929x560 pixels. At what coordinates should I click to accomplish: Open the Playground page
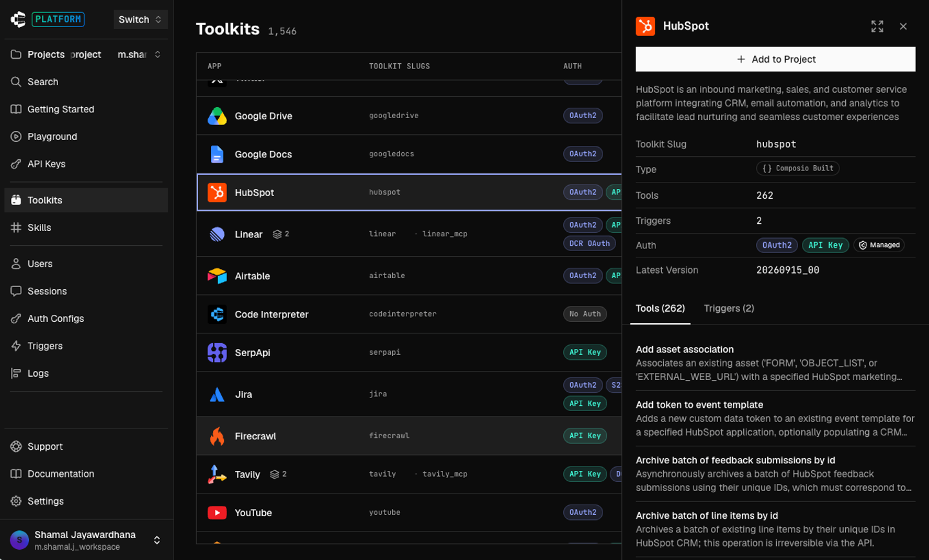[x=86, y=137]
